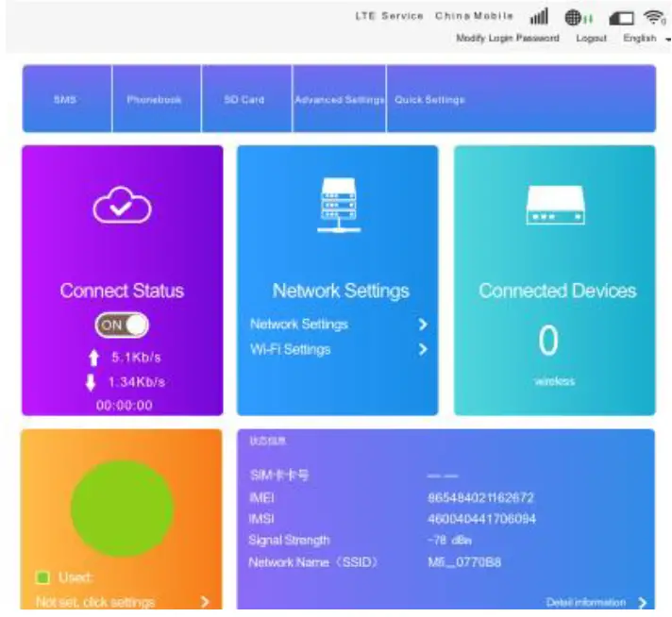
Task: Open the SMS tab
Action: tap(66, 99)
